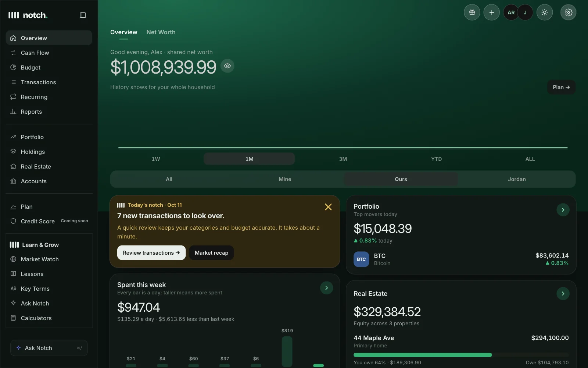Open the gift rewards icon
The height and width of the screenshot is (368, 588).
click(x=472, y=13)
